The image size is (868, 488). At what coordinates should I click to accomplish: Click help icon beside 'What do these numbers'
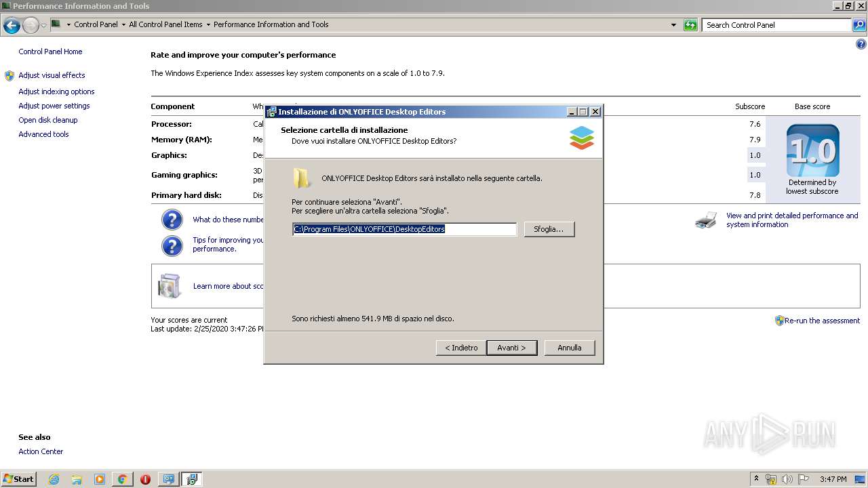tap(172, 220)
